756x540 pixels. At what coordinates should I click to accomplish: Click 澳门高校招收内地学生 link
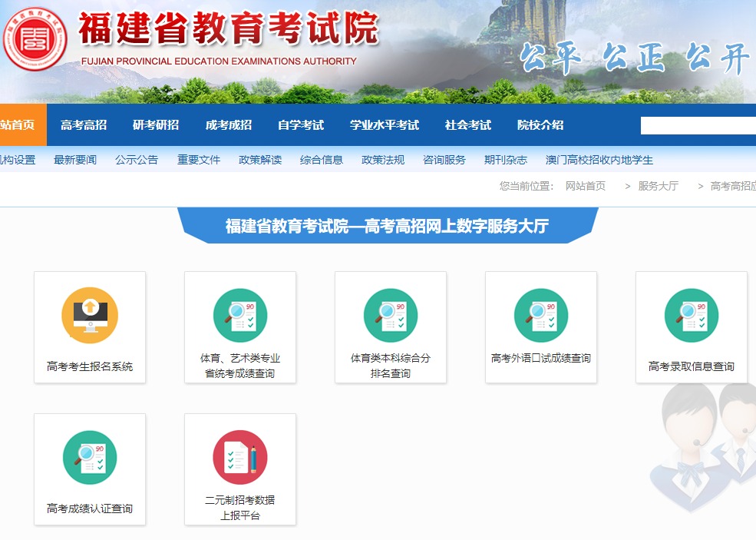(599, 160)
